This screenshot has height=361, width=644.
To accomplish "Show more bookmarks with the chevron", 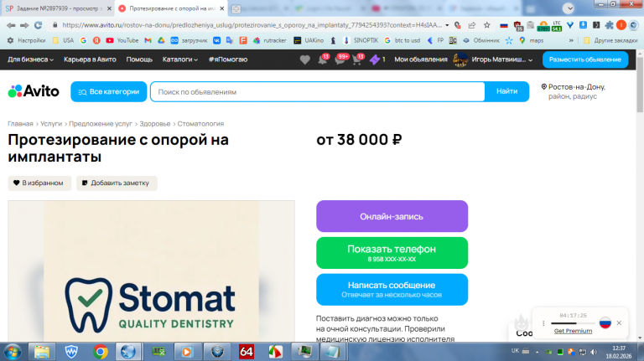I will pyautogui.click(x=571, y=40).
